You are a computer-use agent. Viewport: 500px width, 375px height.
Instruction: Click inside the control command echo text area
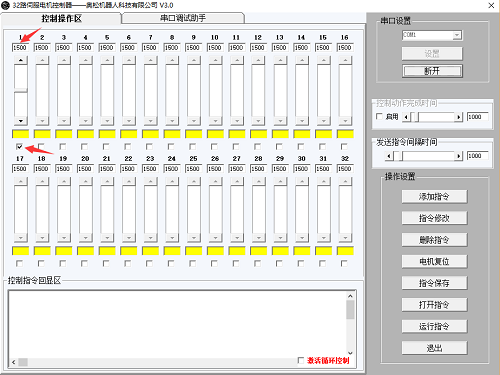point(177,324)
